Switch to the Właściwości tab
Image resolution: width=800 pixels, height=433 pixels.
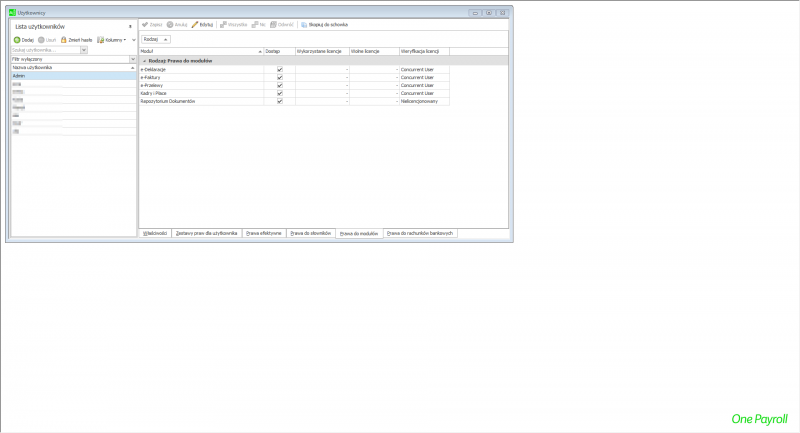click(x=155, y=233)
